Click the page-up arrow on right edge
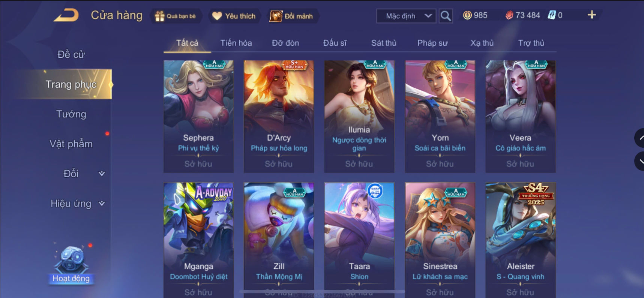This screenshot has height=298, width=644. click(639, 138)
